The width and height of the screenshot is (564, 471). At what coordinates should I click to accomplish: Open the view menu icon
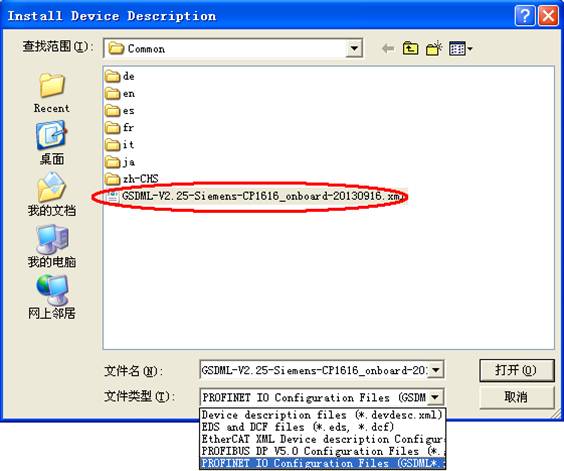(460, 48)
